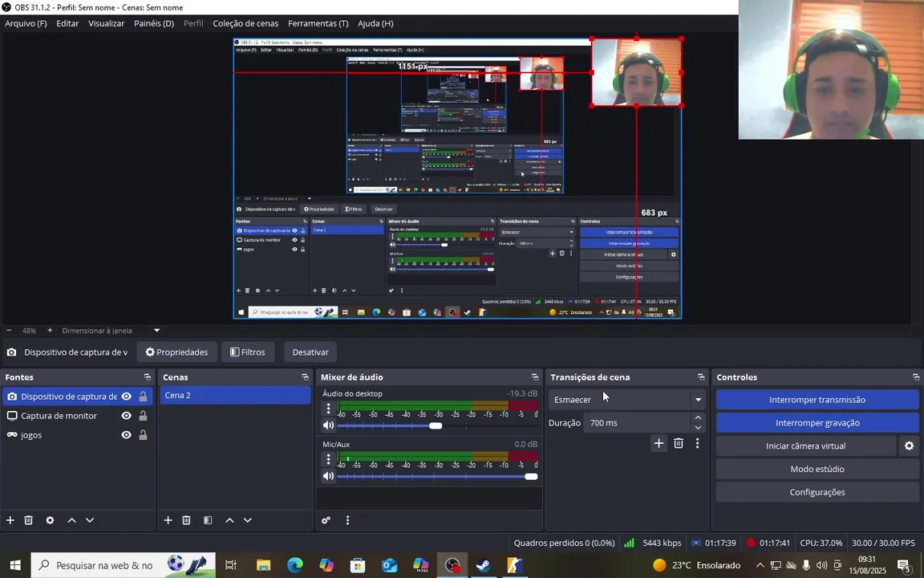Undock the Controles panel

(x=916, y=377)
